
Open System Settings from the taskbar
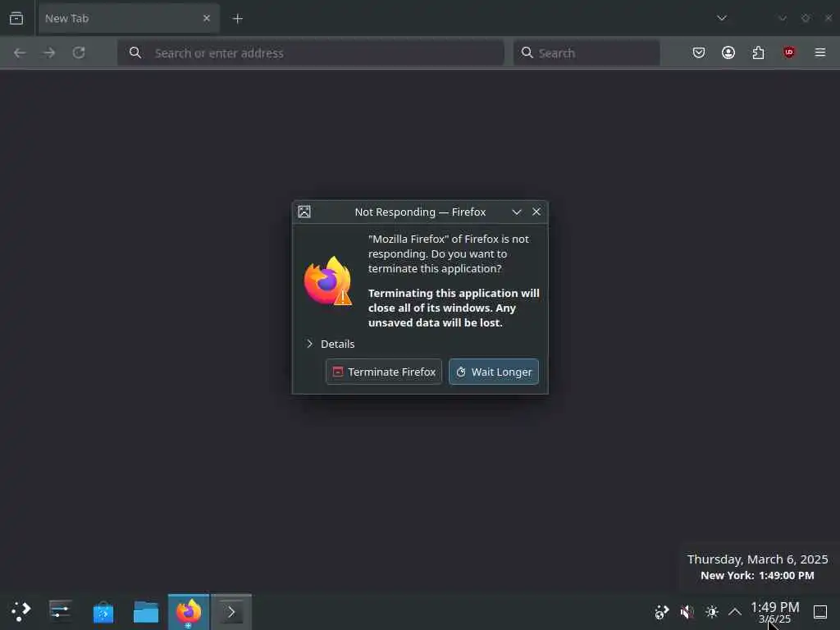[60, 612]
